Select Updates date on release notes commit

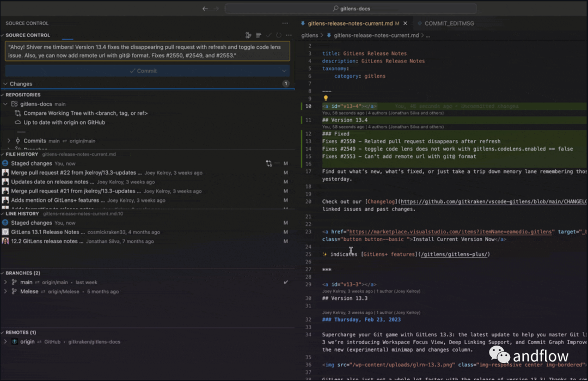coord(148,182)
